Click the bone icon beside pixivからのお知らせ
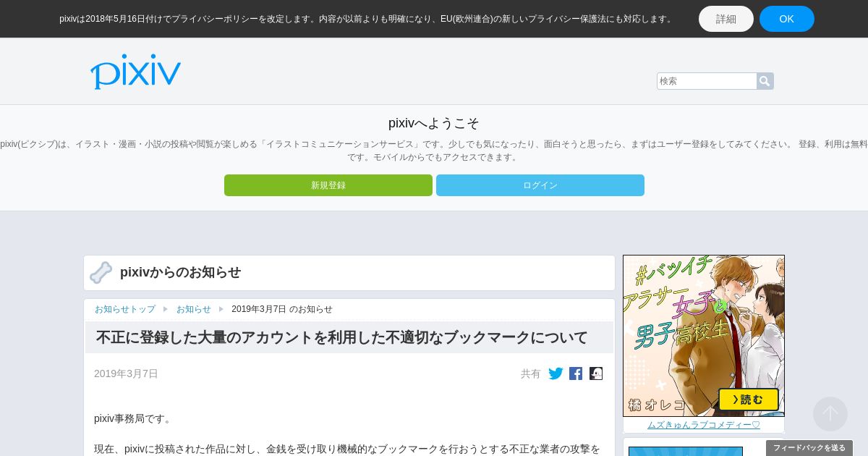Screen dimensions: 868x456 click(x=101, y=273)
